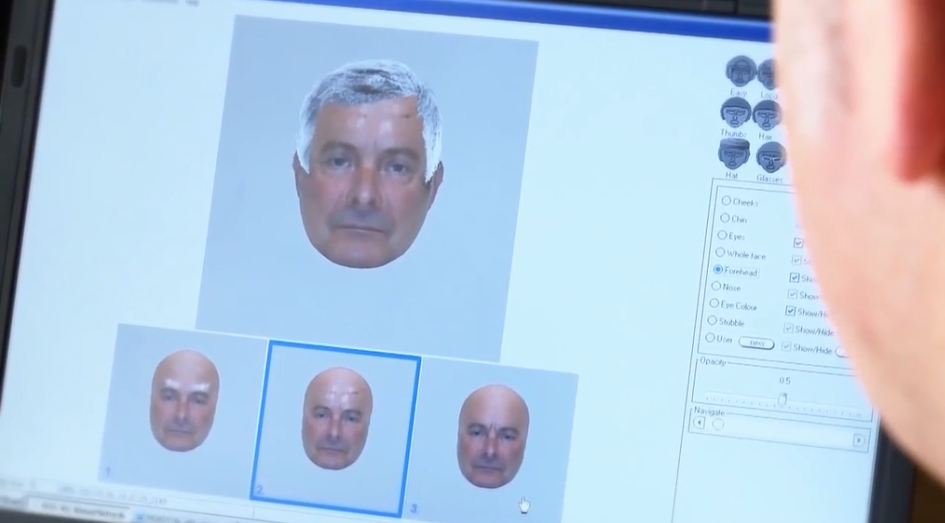Select the Eyes radio button

click(722, 235)
